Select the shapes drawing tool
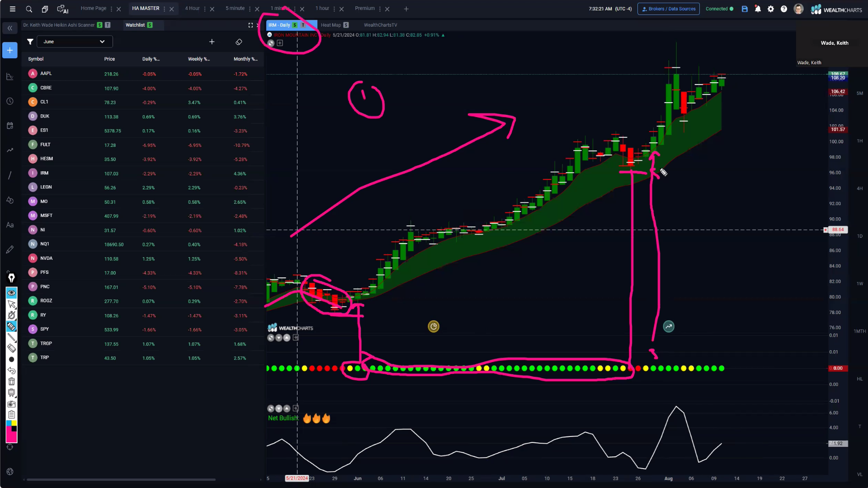The height and width of the screenshot is (488, 868). (10, 200)
